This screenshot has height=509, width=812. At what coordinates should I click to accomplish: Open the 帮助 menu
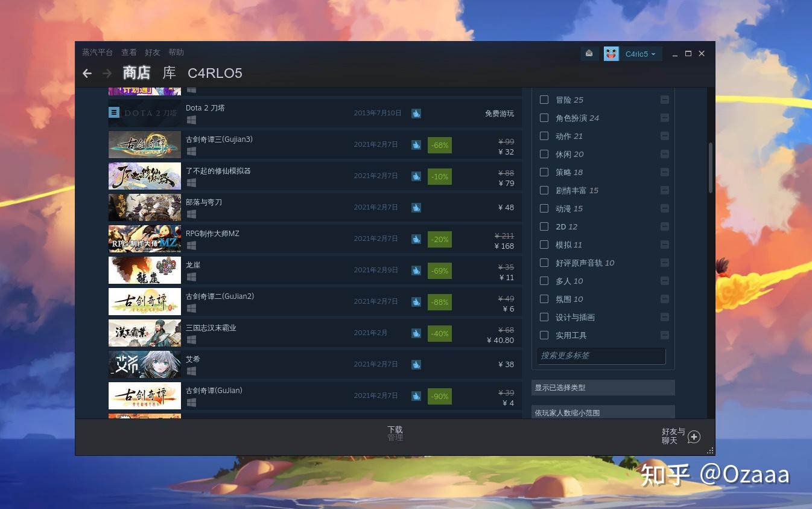coord(176,53)
